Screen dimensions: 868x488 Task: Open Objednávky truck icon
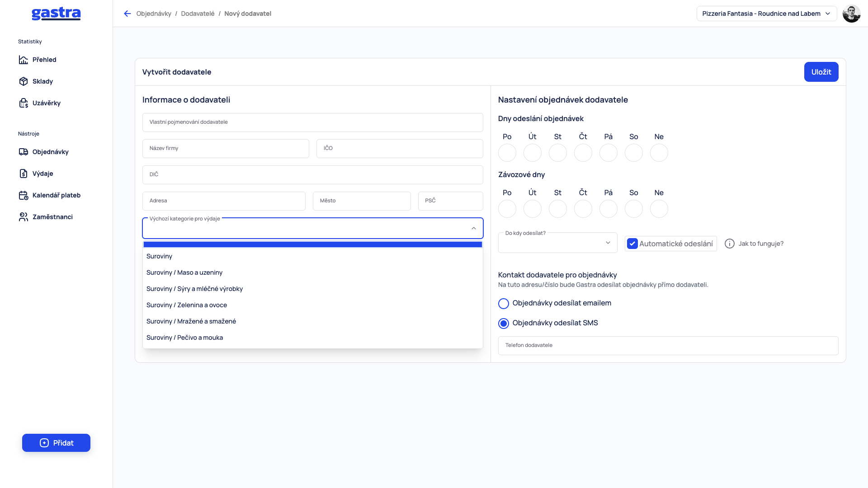(x=24, y=152)
